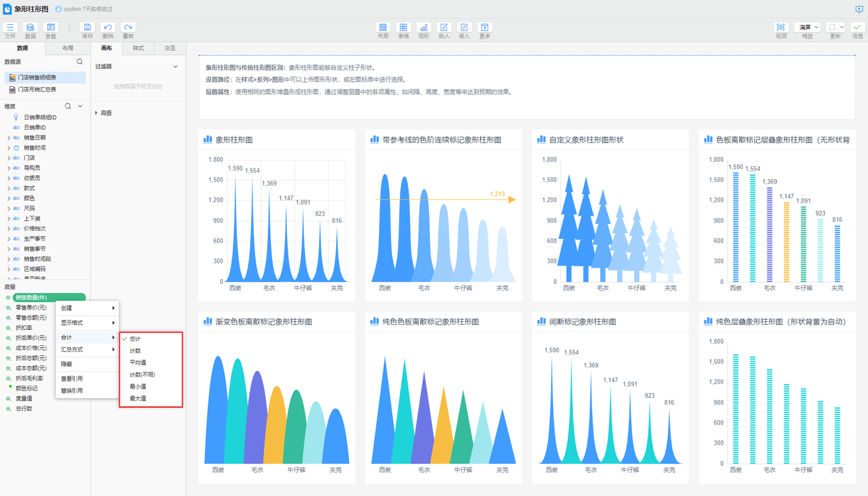Collapse the 过滤器 panel chevron
This screenshot has width=868, height=496.
(175, 66)
